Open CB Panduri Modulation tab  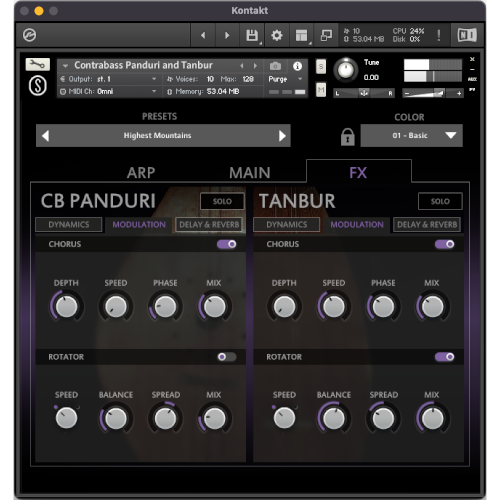(x=139, y=225)
